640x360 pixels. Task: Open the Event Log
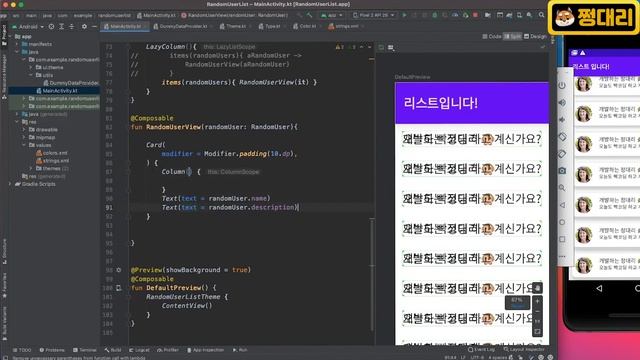tap(481, 349)
